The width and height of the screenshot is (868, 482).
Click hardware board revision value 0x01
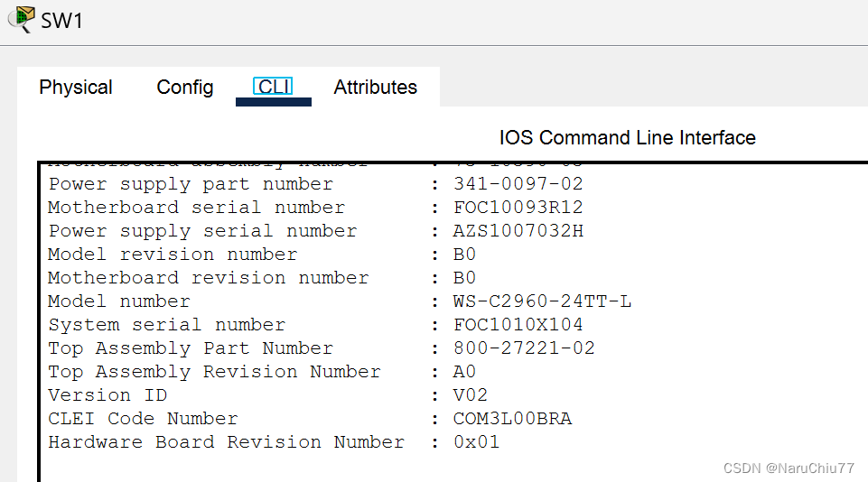[x=477, y=442]
